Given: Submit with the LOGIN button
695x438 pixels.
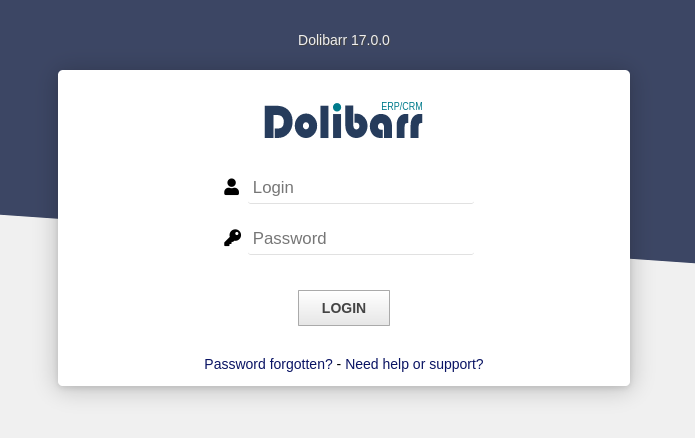Looking at the screenshot, I should point(344,308).
